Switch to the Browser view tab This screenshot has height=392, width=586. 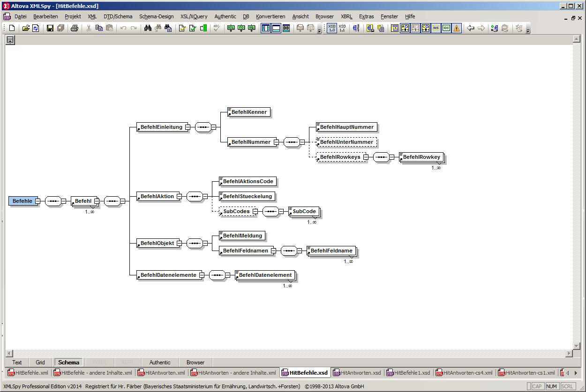click(195, 362)
